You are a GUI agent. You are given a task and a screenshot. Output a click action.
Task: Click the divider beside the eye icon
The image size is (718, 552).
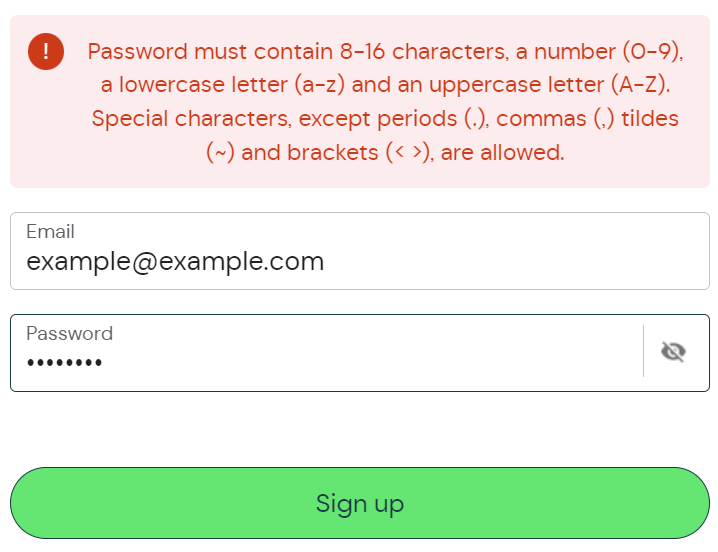[x=643, y=351]
